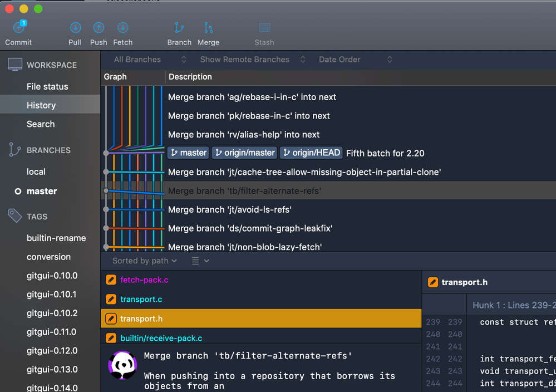Screen dimensions: 556x392
Task: Click the Merge toolbar icon
Action: [209, 28]
